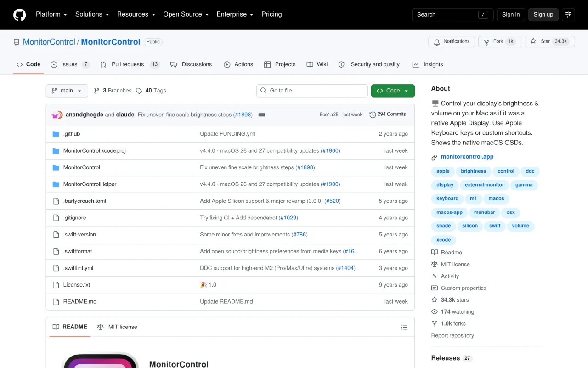Click the GitHub logo in the header

point(19,15)
